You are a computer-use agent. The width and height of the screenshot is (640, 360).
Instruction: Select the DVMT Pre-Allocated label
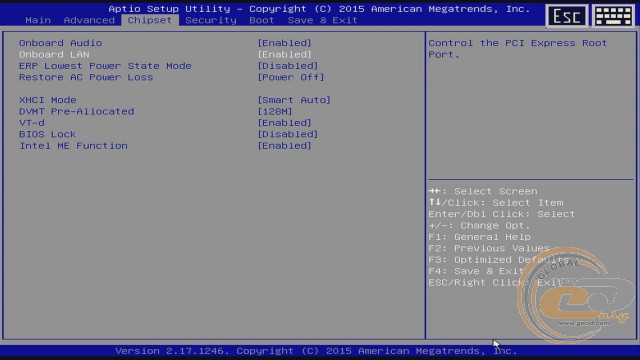click(x=77, y=111)
